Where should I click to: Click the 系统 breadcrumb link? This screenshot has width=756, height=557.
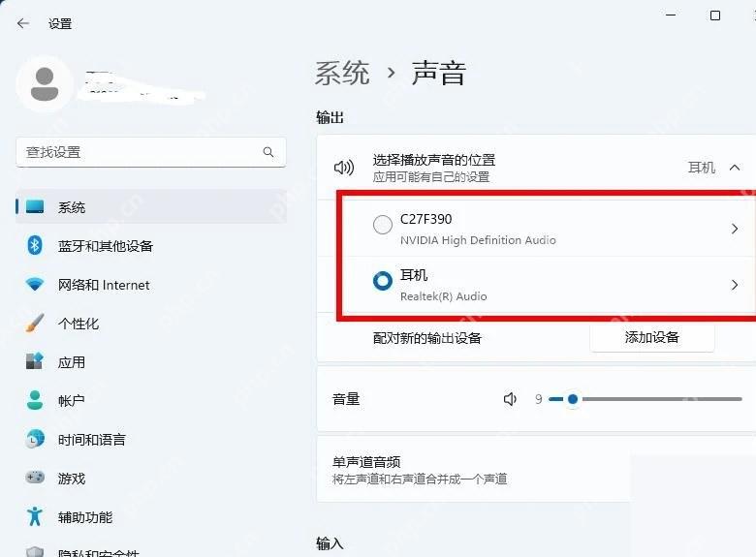342,74
